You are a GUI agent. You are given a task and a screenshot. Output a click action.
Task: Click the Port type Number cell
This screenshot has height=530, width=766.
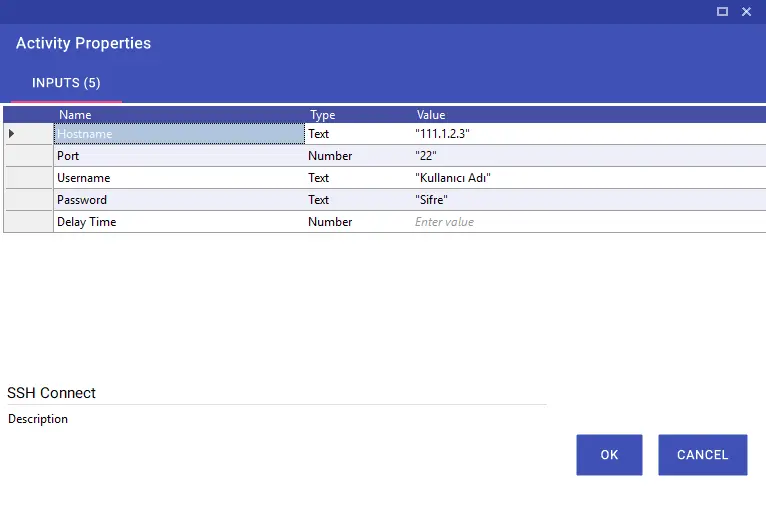(x=358, y=156)
